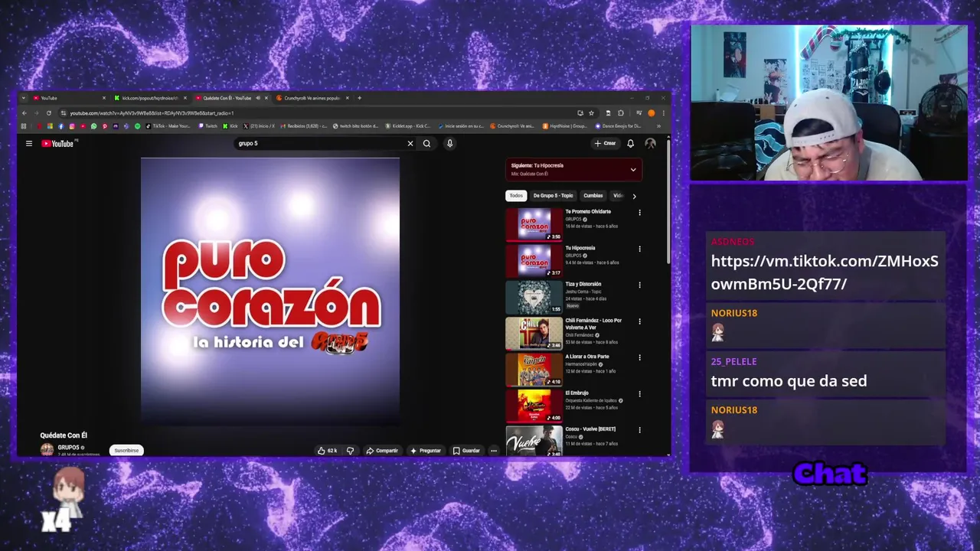Select the Todos filter chip
980x551 pixels.
[516, 195]
